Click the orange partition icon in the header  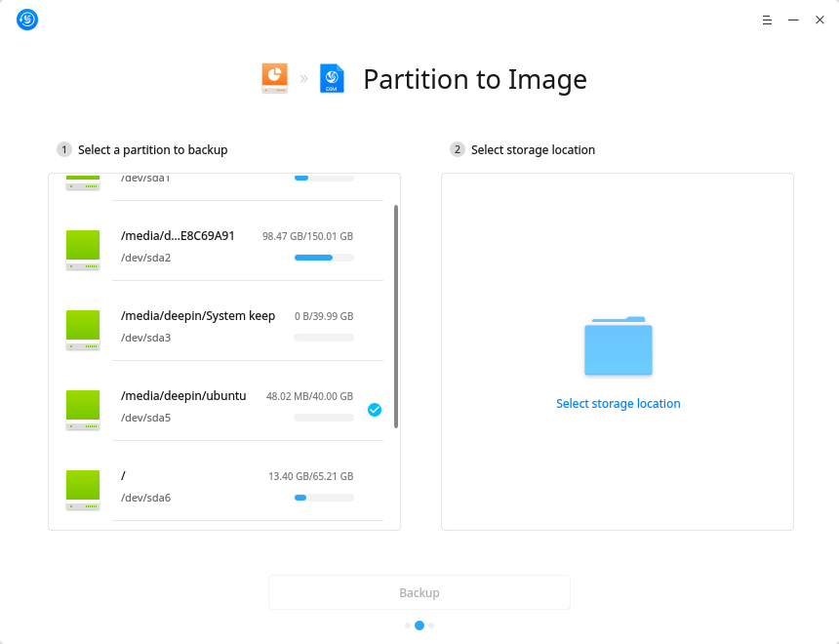(274, 78)
